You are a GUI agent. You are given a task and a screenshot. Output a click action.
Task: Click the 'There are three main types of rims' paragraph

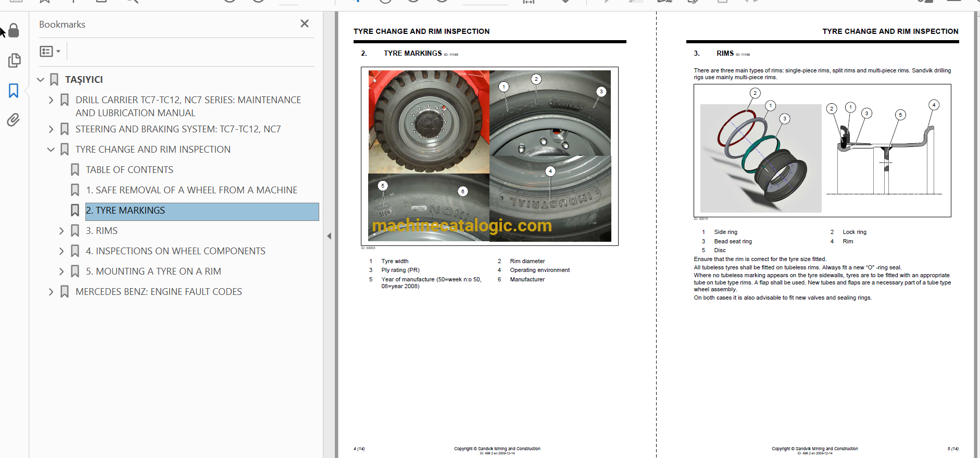click(x=822, y=74)
